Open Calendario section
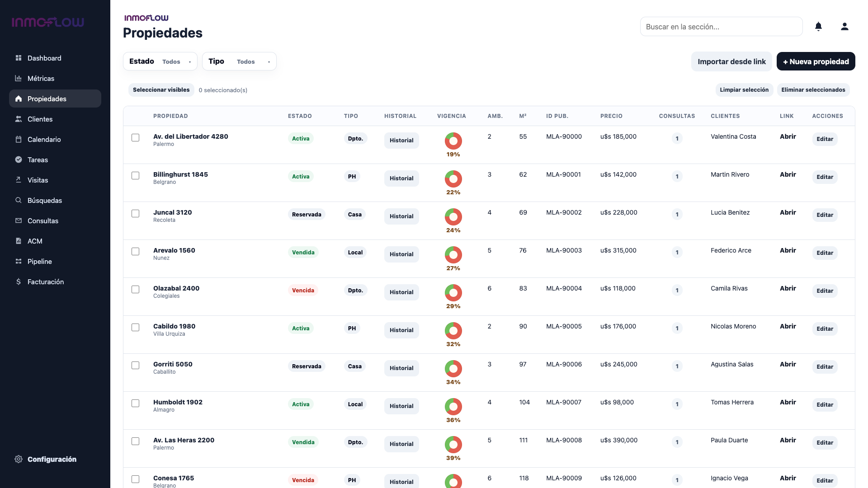 (x=55, y=139)
